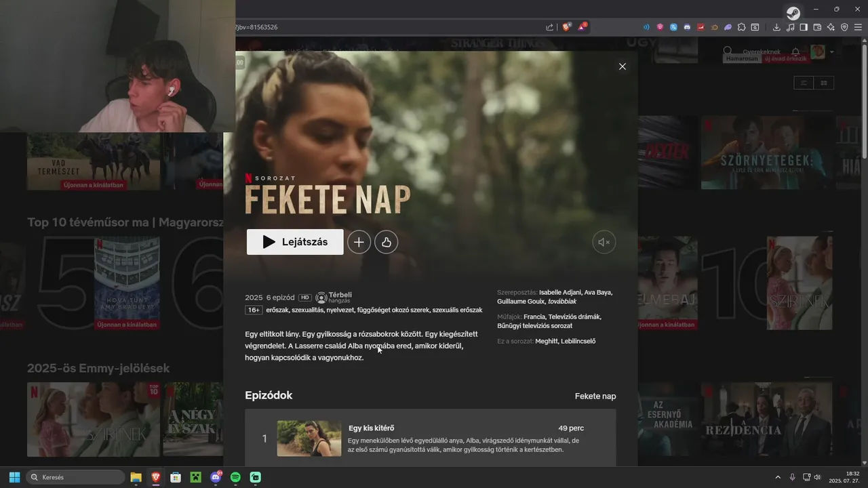Open Brave Leo AI sparkle icon
The width and height of the screenshot is (868, 488).
pyautogui.click(x=831, y=27)
